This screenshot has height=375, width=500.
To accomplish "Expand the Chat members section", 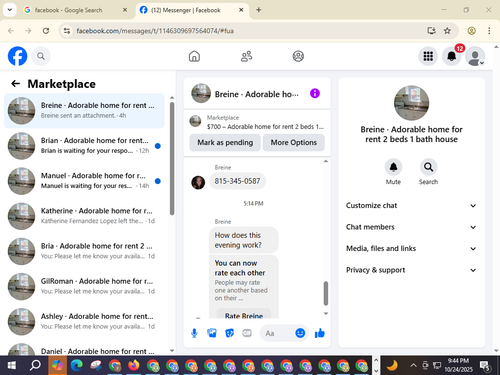I will pyautogui.click(x=411, y=227).
